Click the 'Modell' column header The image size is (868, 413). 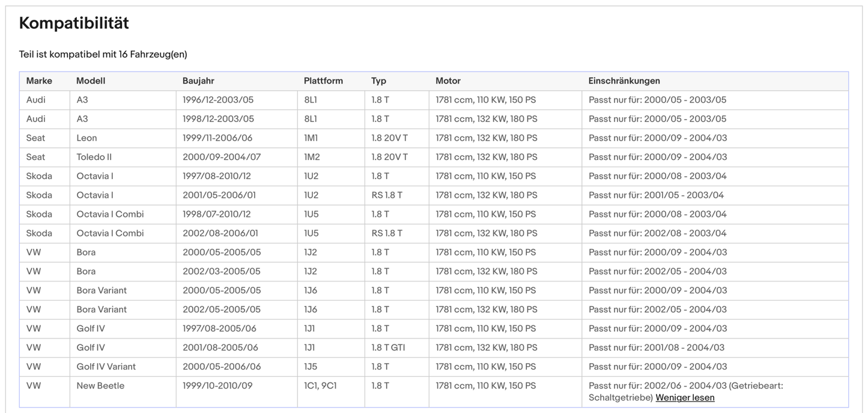[91, 81]
